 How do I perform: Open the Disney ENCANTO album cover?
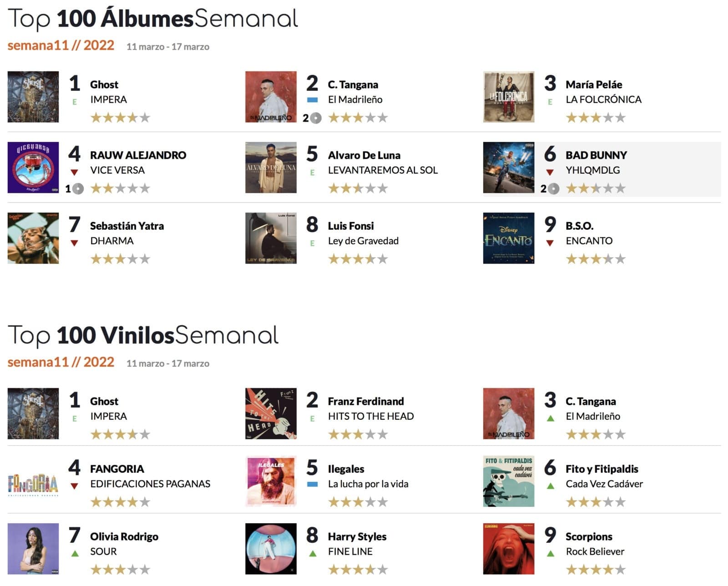pos(509,238)
